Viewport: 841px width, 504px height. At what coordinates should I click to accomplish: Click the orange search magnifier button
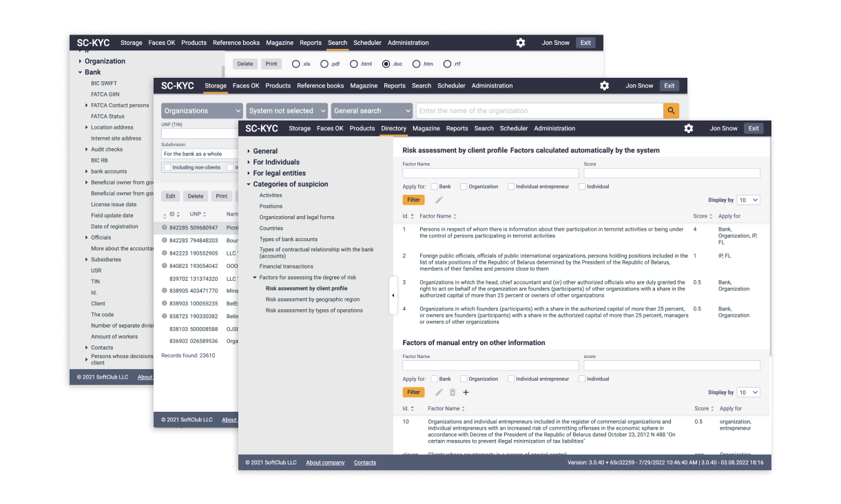(x=671, y=111)
